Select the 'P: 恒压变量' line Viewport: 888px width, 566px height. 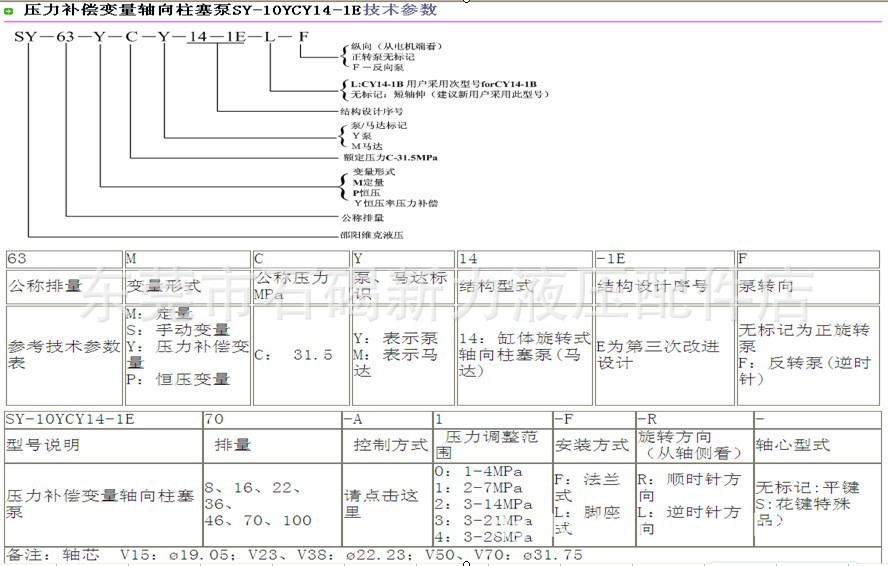tap(178, 379)
